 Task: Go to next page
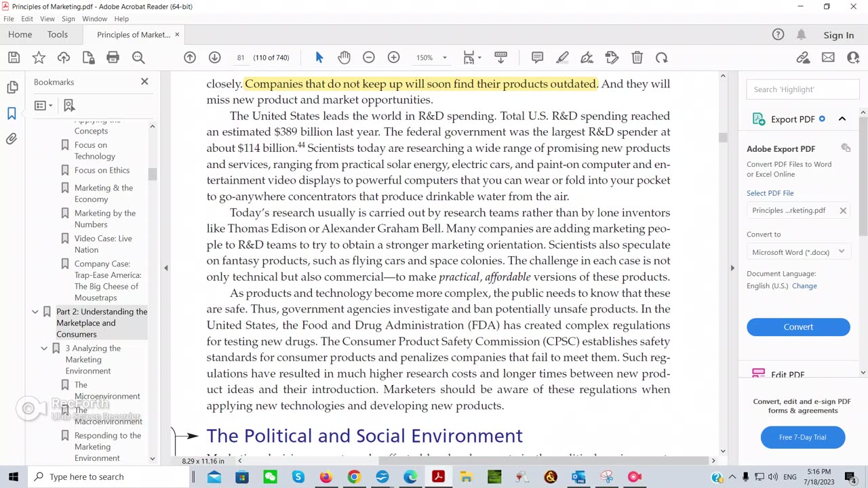(214, 58)
